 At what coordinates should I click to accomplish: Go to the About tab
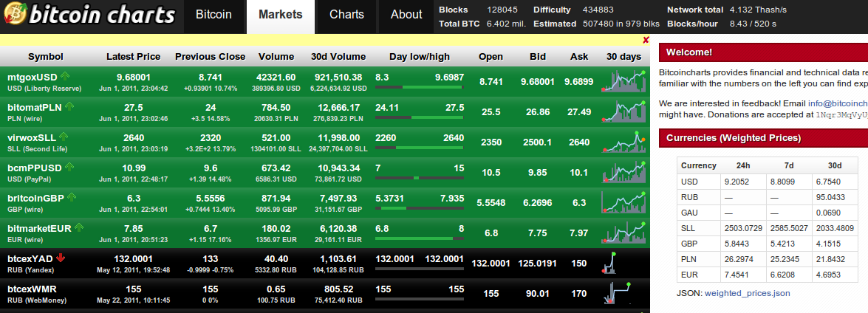406,15
